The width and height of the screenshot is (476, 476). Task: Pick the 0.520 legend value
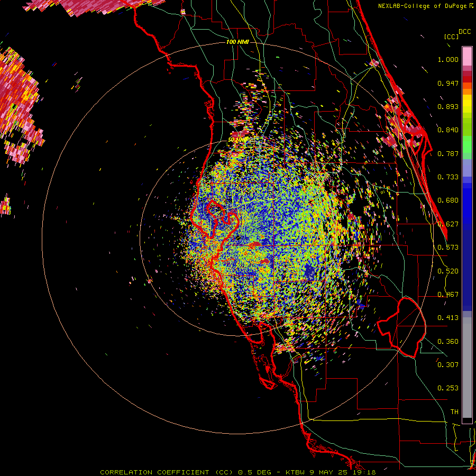[x=448, y=271]
